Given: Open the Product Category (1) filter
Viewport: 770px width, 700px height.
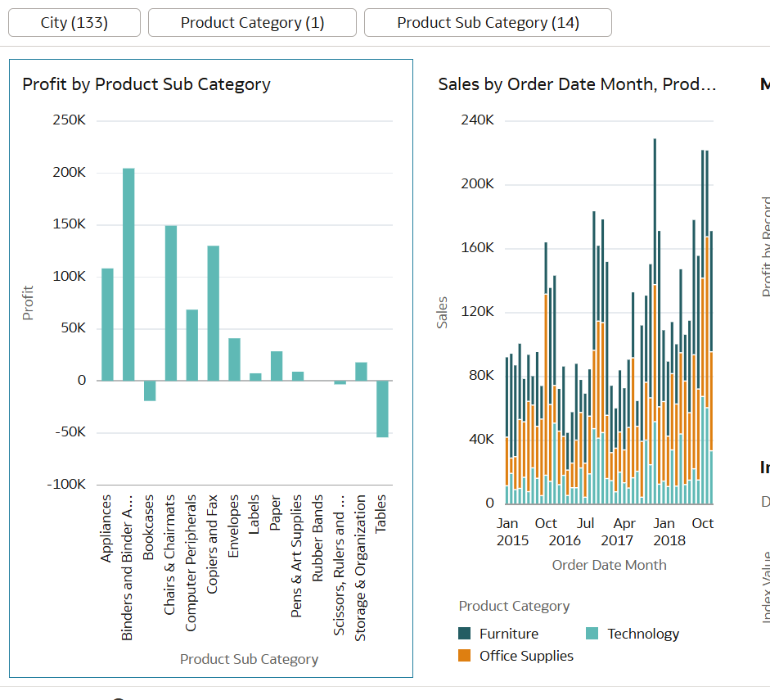Looking at the screenshot, I should tap(252, 23).
